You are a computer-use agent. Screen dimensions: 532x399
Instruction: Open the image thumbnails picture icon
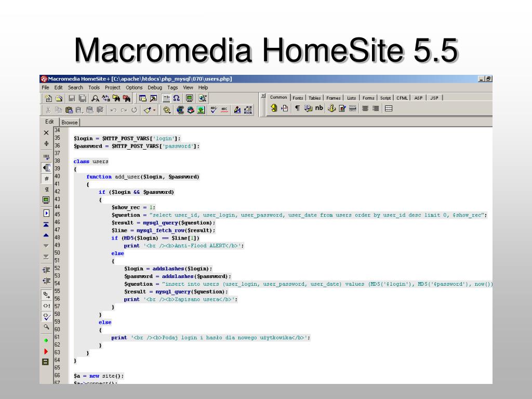[x=201, y=110]
